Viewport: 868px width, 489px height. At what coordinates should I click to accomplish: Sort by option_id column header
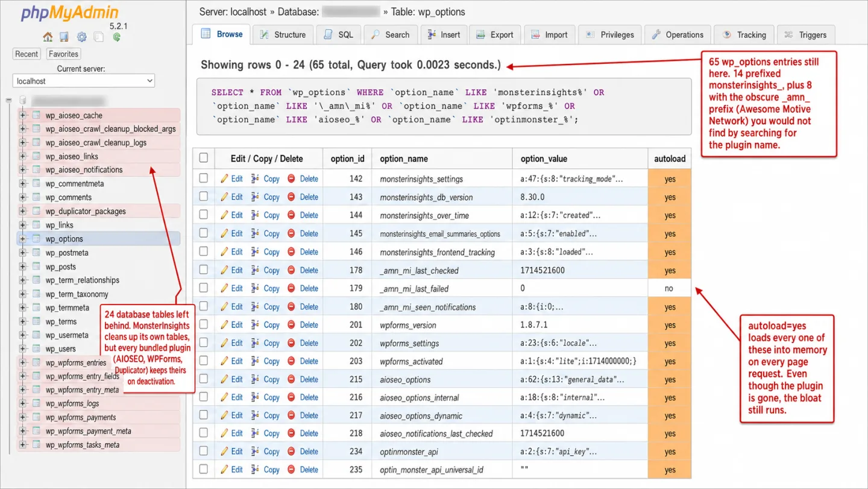pyautogui.click(x=348, y=159)
